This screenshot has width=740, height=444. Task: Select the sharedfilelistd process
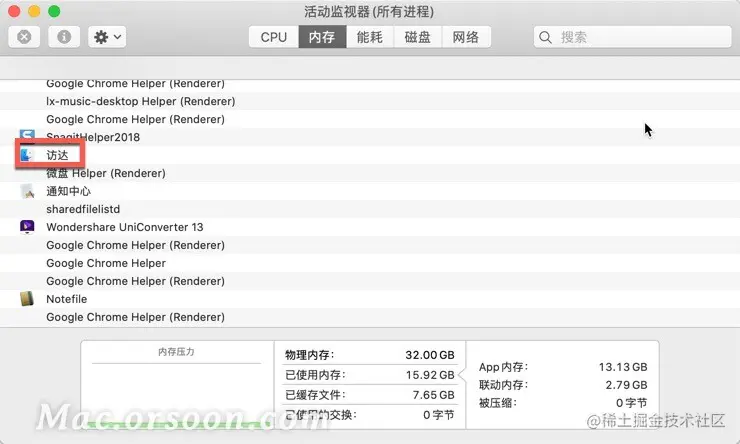(x=83, y=209)
